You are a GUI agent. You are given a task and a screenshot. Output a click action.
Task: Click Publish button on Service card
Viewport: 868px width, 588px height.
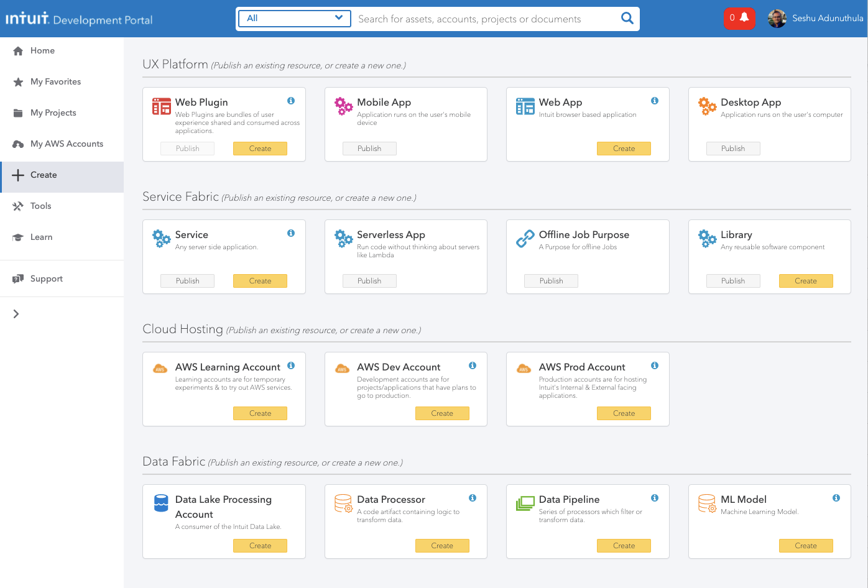(x=187, y=281)
